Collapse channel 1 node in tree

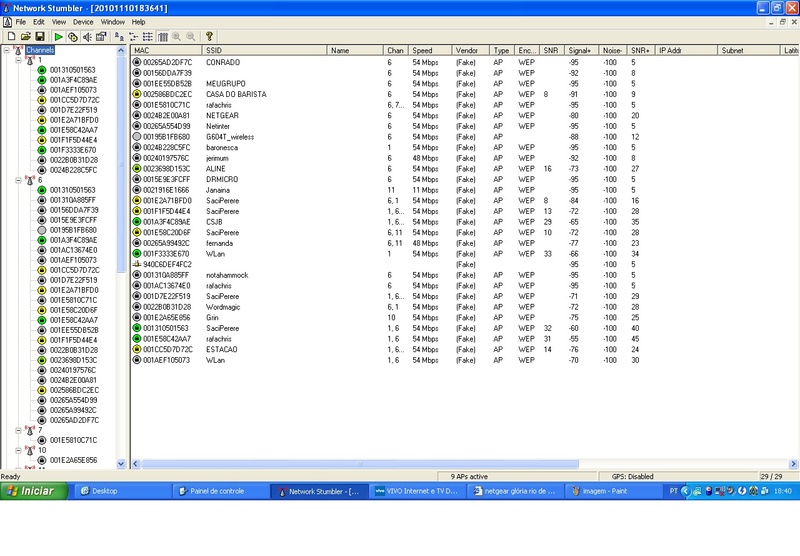(18, 60)
